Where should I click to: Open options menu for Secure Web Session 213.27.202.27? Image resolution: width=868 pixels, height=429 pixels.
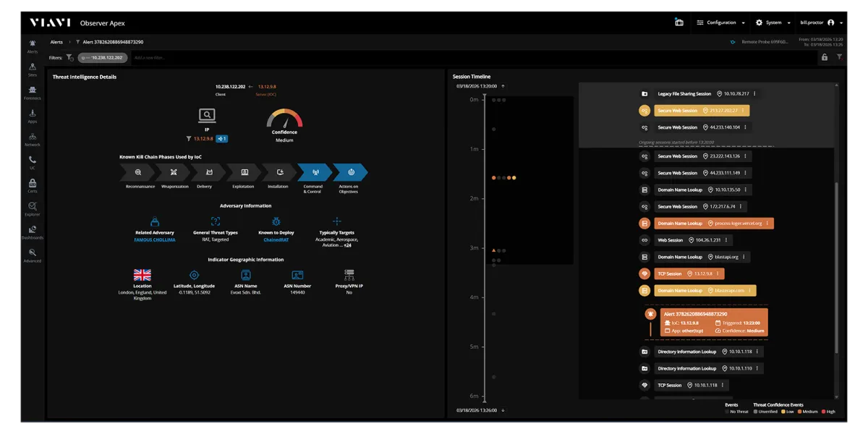click(x=744, y=111)
